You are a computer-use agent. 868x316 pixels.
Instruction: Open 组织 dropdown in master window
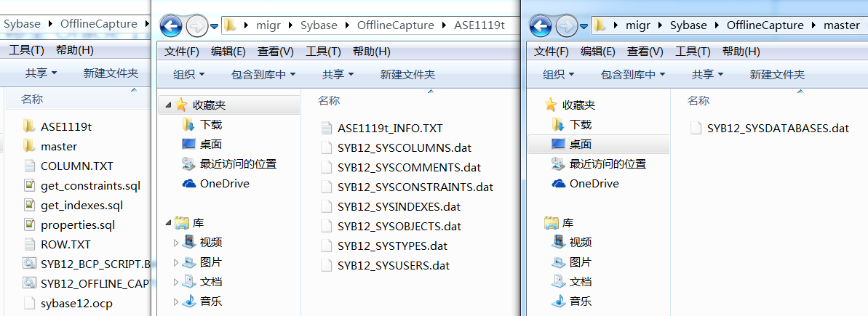559,74
